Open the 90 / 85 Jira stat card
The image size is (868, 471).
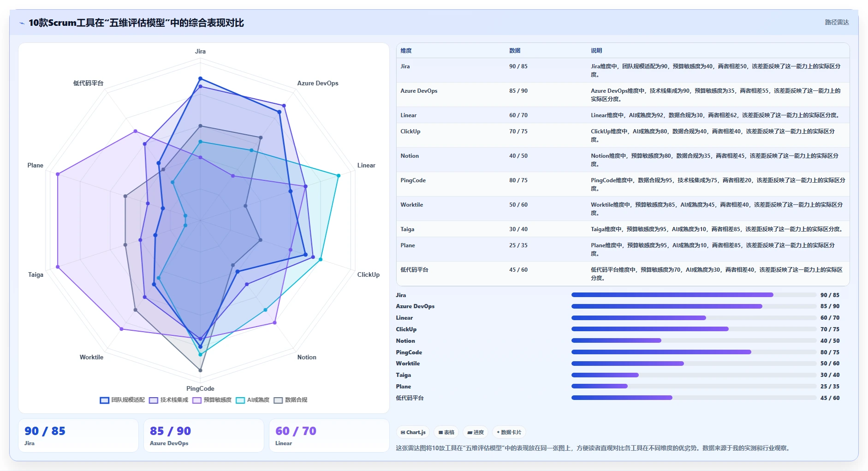[78, 435]
